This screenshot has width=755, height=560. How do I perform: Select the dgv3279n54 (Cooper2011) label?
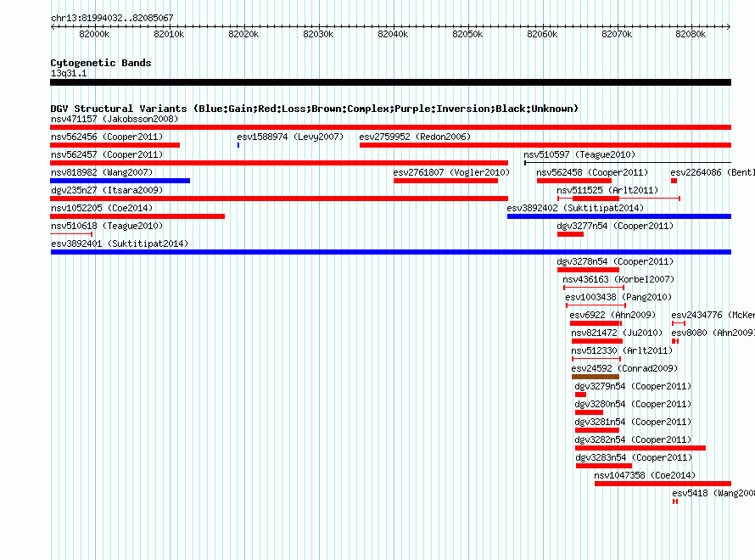point(633,386)
